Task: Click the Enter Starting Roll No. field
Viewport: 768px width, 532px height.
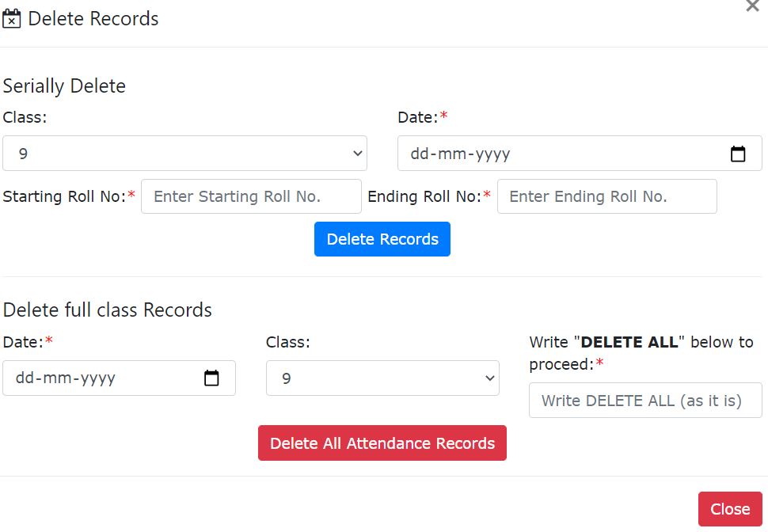Action: pos(251,196)
